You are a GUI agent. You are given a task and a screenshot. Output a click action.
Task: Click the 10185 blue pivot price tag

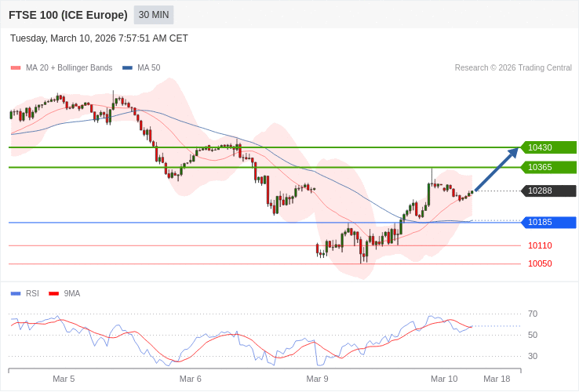[x=548, y=222]
